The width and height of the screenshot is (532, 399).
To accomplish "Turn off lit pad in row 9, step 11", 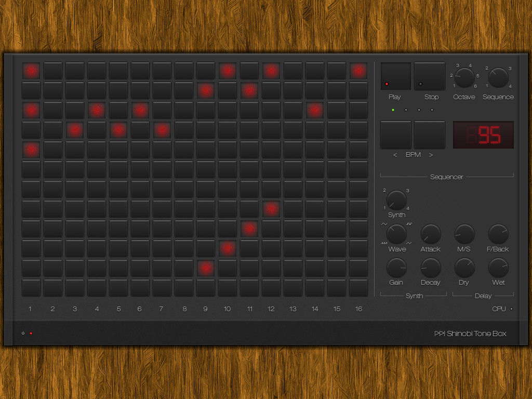I will pos(249,229).
